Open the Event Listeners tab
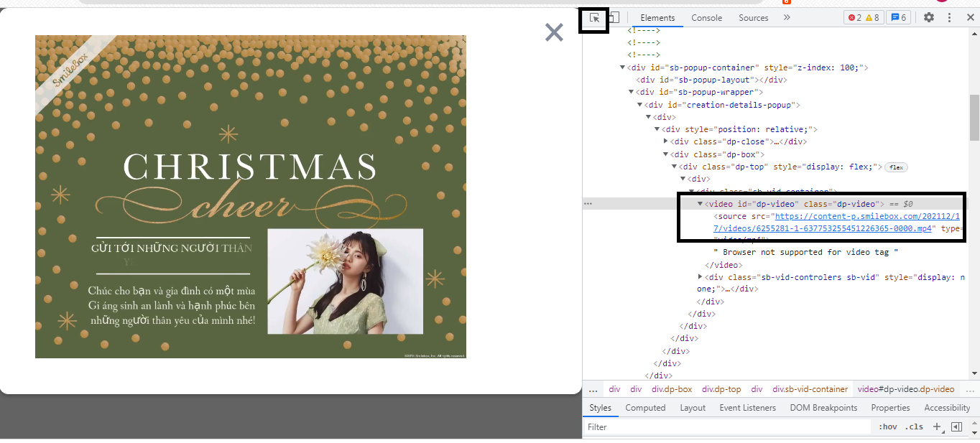 coord(747,408)
